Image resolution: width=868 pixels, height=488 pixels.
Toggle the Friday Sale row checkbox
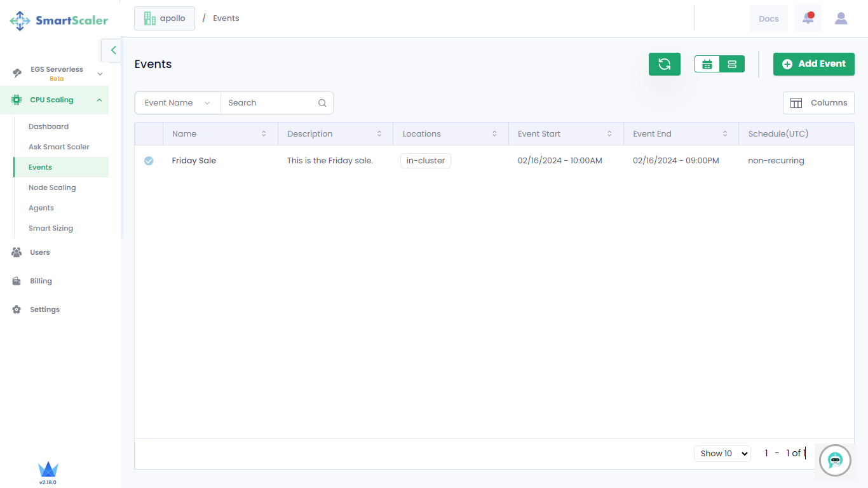coord(149,161)
